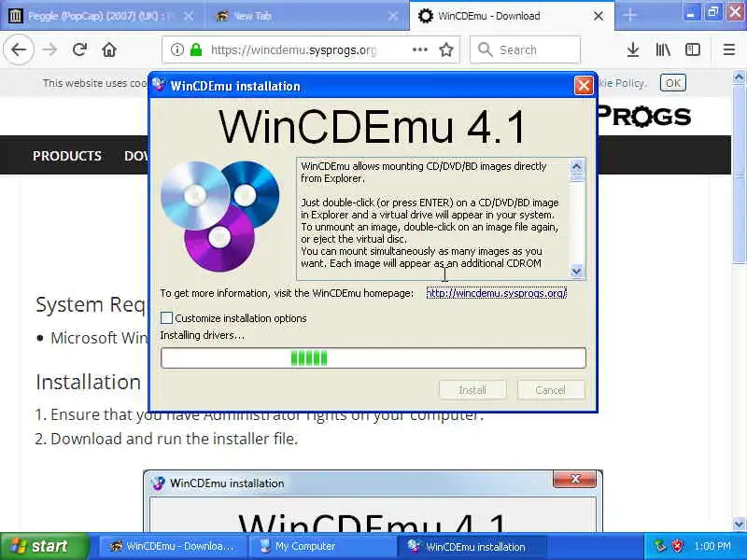
Task: Close the New Tab browser tab
Action: pos(393,16)
